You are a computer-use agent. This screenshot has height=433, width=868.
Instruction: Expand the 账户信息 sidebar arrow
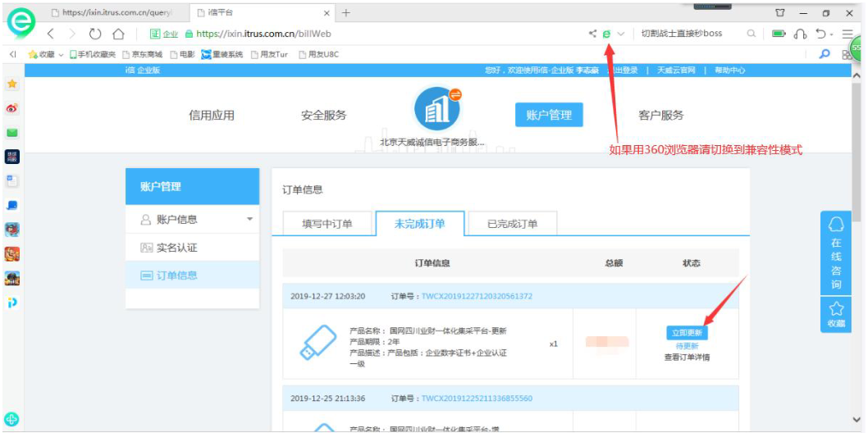coord(249,219)
